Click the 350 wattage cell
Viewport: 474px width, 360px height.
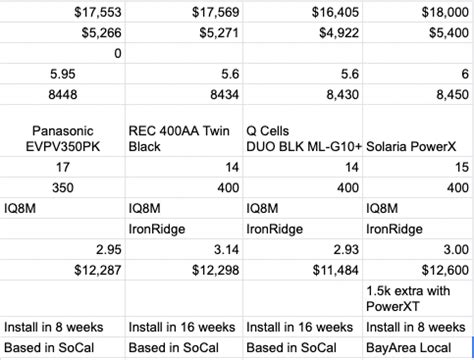pos(62,188)
